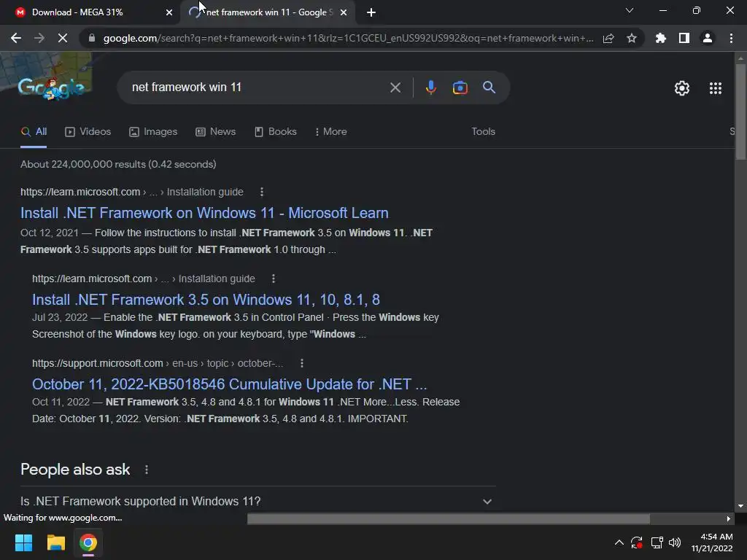
Task: Click the browser forward arrow
Action: (39, 38)
